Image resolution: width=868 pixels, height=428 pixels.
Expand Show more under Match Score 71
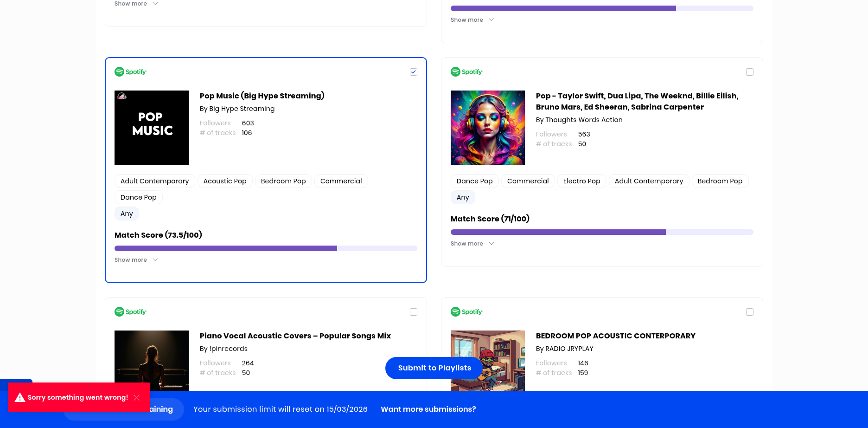[x=472, y=244]
